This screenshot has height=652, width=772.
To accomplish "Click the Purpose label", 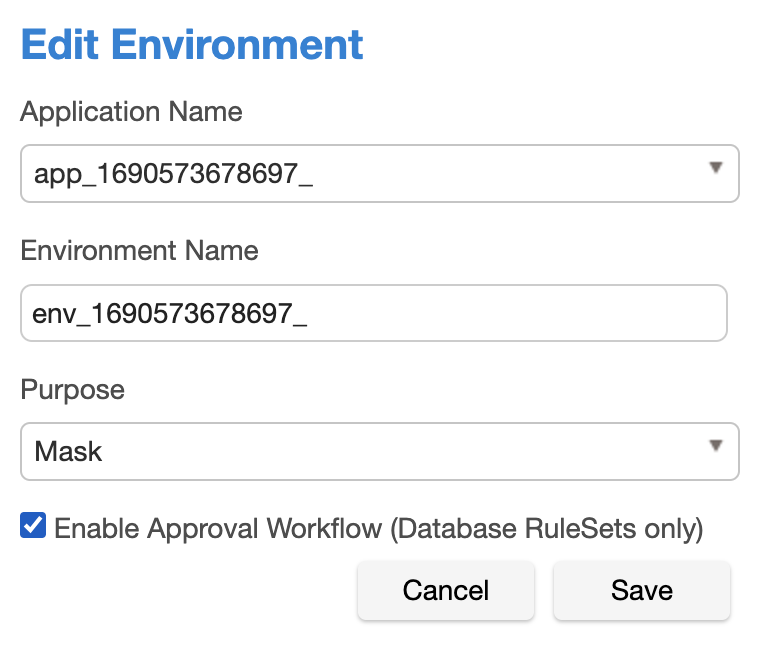I will coord(72,389).
